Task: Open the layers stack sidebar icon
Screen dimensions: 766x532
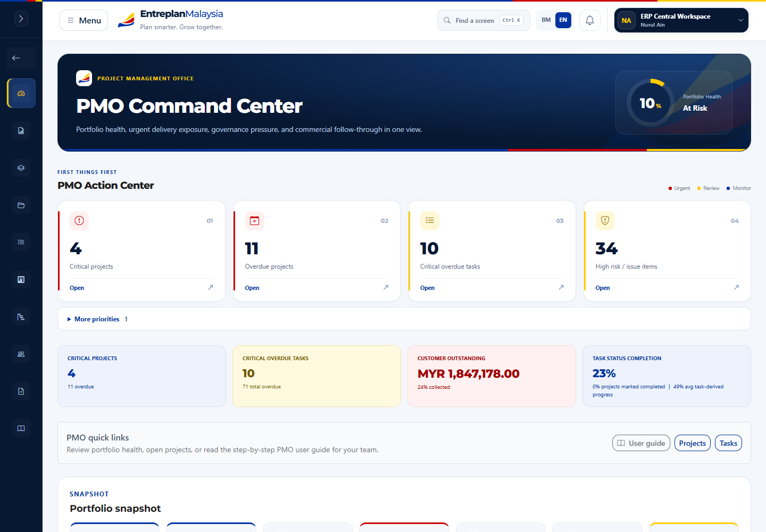Action: point(21,168)
